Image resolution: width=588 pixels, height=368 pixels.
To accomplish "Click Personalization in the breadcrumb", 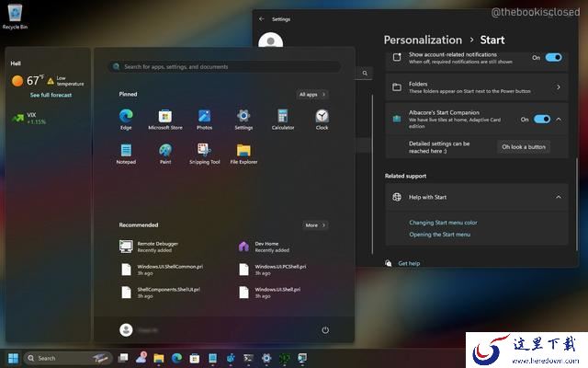I will pos(423,40).
